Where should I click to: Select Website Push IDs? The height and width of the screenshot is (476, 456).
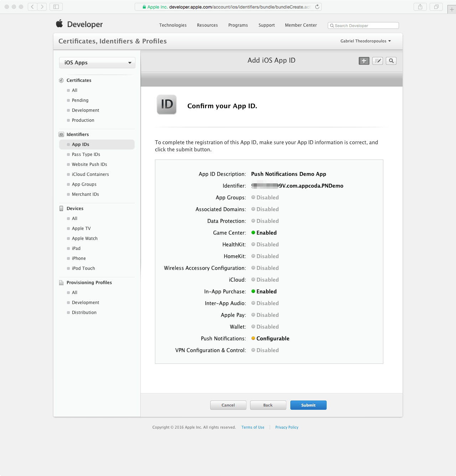[x=89, y=164]
